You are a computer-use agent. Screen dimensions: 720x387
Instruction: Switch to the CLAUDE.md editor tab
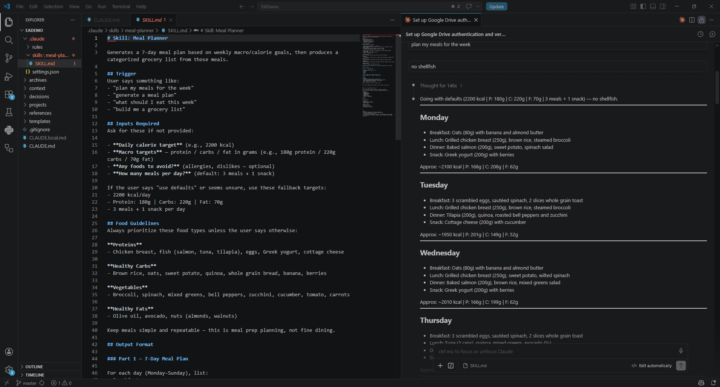point(106,20)
